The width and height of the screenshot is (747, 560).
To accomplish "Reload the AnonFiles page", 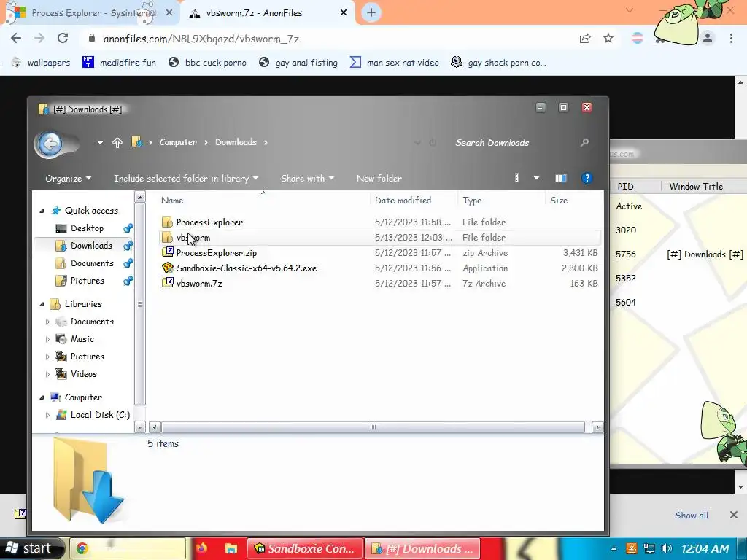I will coord(63,38).
